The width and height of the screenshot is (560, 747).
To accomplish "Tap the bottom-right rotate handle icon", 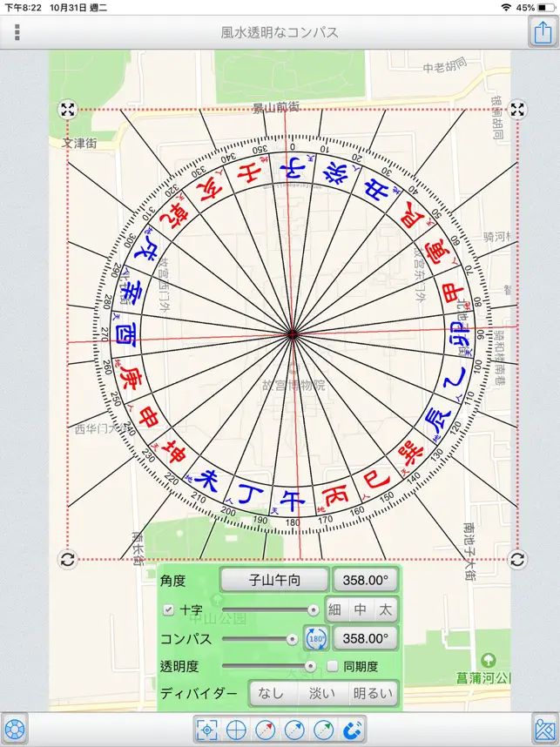I will click(517, 559).
